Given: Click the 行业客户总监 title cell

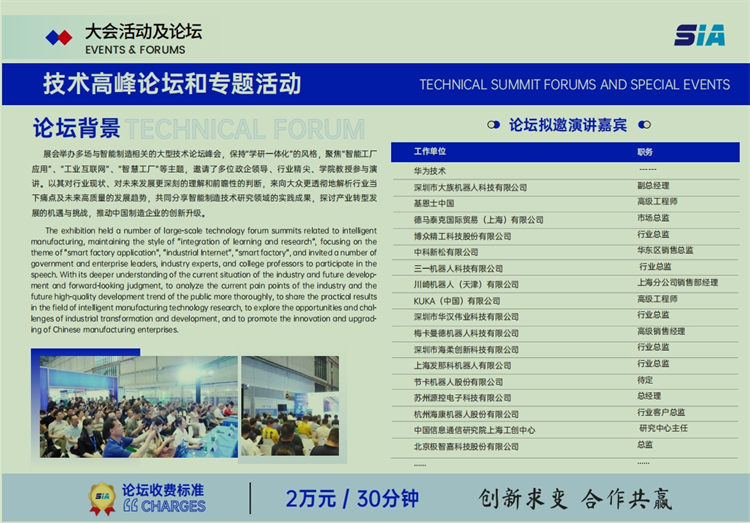Looking at the screenshot, I should (661, 412).
